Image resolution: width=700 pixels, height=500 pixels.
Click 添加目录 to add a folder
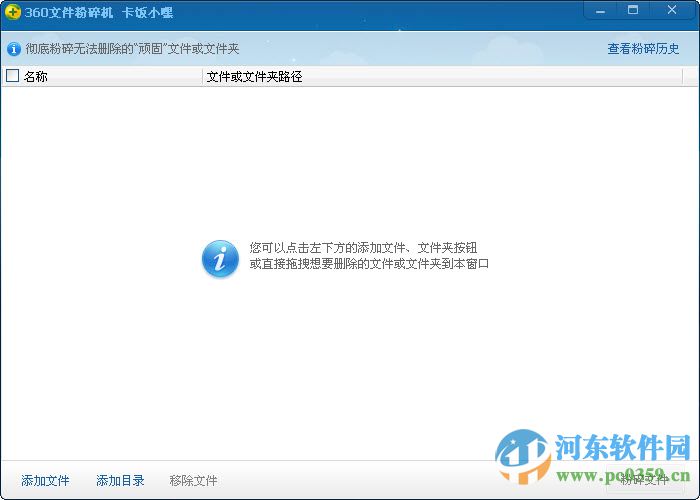[121, 480]
